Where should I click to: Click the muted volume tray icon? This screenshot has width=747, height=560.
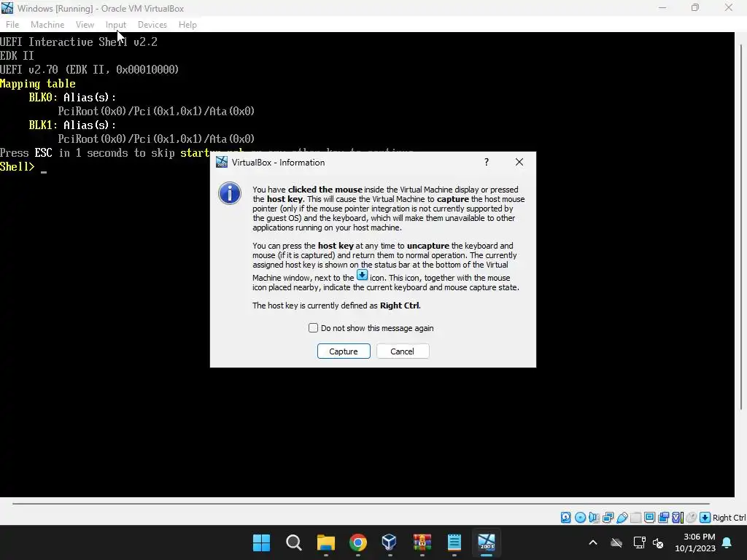tap(658, 542)
